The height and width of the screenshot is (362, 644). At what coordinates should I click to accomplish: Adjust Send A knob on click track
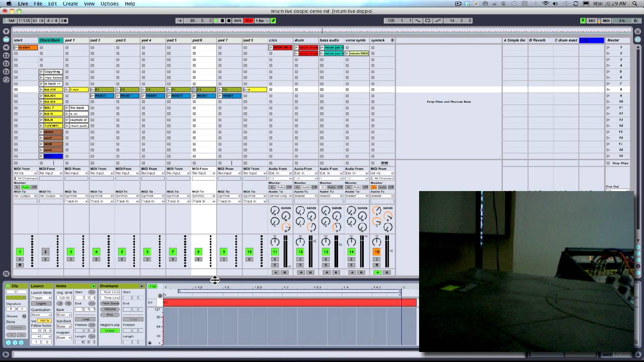(275, 211)
